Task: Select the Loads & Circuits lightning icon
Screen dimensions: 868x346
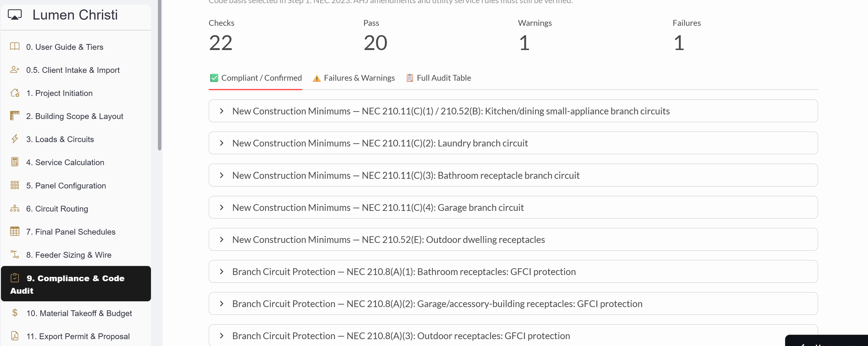Action: click(x=15, y=139)
